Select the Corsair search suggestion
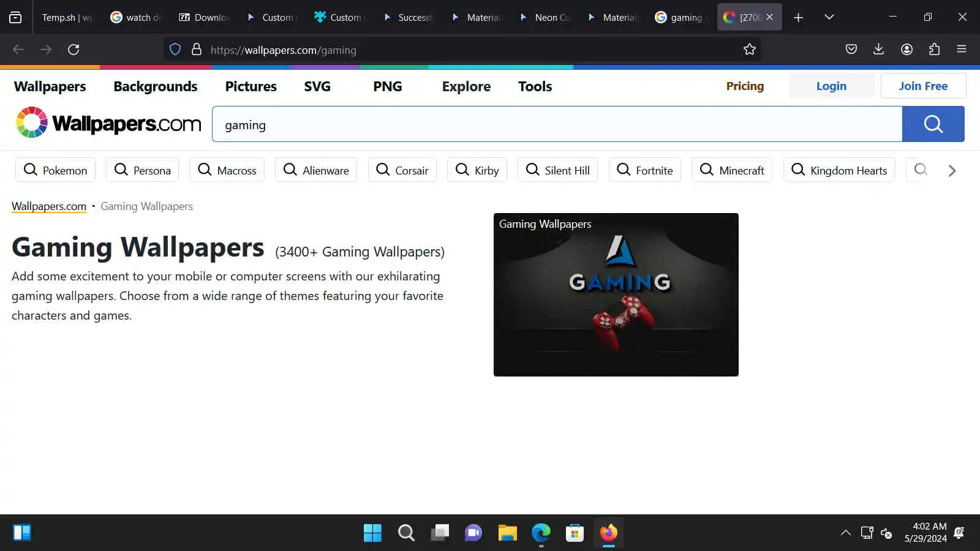Screen dimensions: 980x551 (x=402, y=170)
